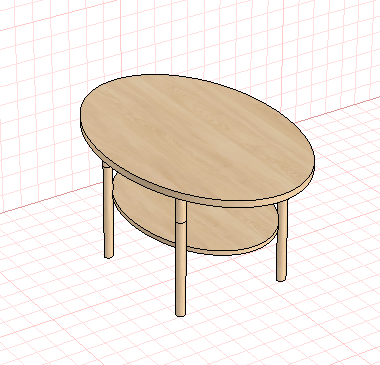Select the table's left rear leg
This screenshot has width=380, height=365.
108,210
